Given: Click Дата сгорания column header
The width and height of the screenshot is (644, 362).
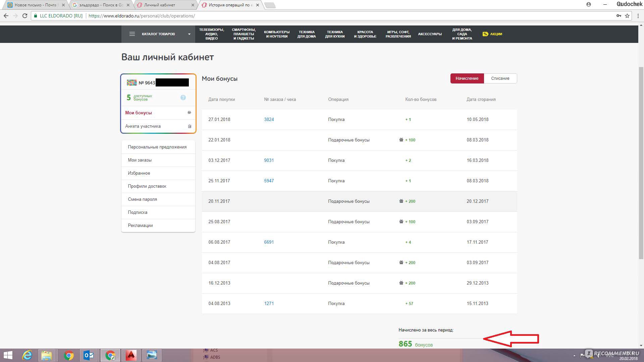Looking at the screenshot, I should click(x=481, y=99).
